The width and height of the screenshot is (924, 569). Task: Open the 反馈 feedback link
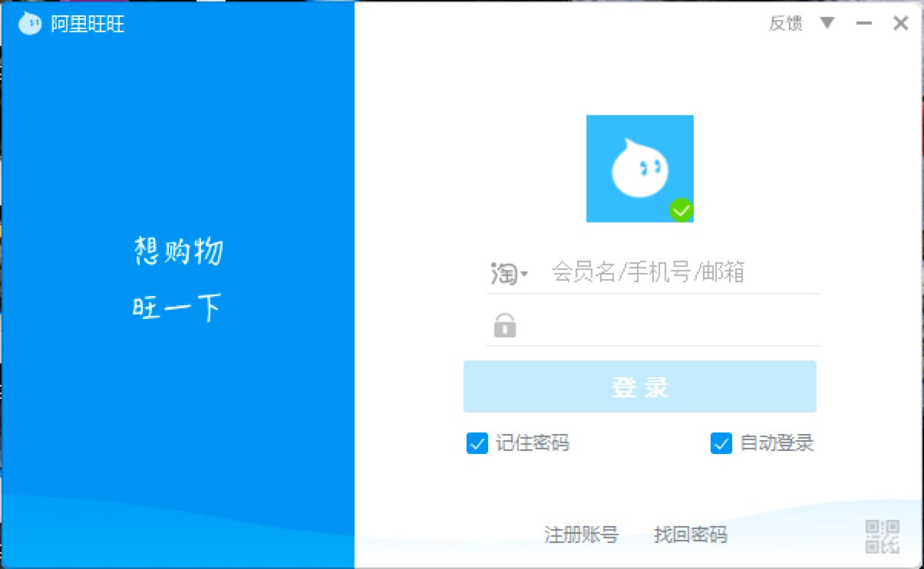click(785, 24)
